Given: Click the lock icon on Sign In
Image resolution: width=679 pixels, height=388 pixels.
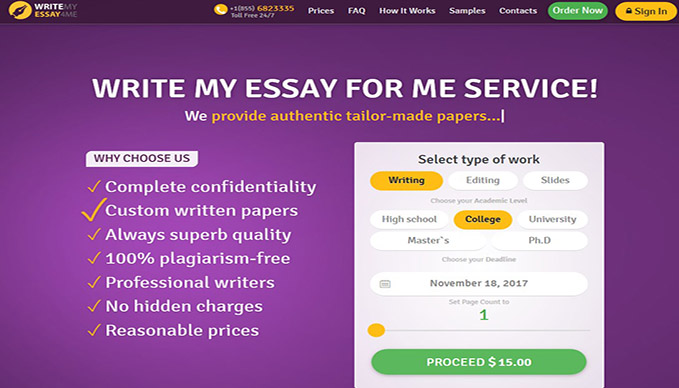Looking at the screenshot, I should (x=629, y=11).
